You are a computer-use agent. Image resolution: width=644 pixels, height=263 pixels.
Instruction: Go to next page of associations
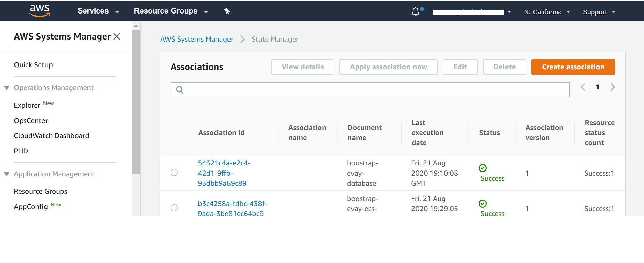[x=613, y=87]
